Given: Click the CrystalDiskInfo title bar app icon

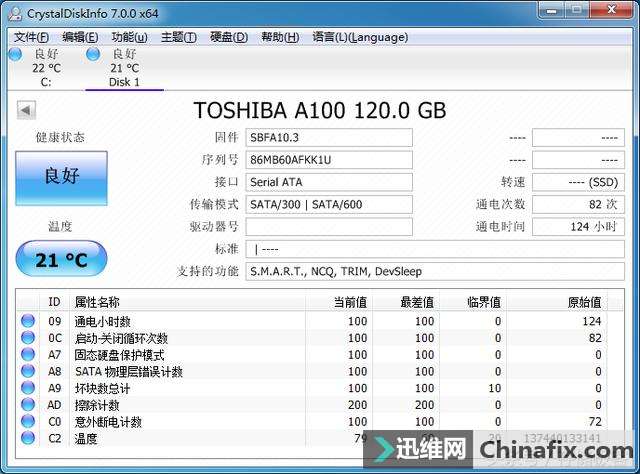Looking at the screenshot, I should tap(15, 13).
